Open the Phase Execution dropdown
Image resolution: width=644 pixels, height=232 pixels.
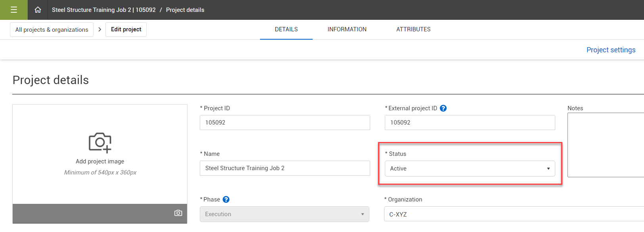(x=285, y=214)
